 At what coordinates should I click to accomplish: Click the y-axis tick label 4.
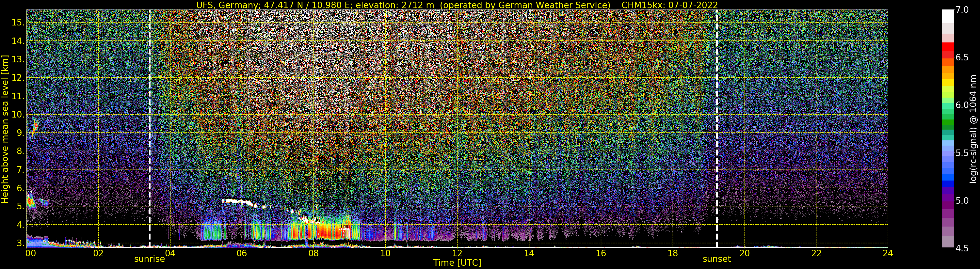20,225
